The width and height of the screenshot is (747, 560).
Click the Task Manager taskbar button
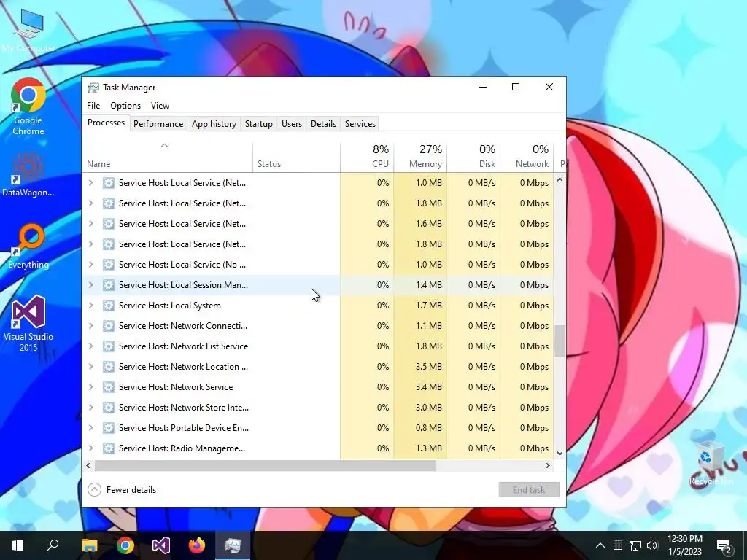coord(233,545)
